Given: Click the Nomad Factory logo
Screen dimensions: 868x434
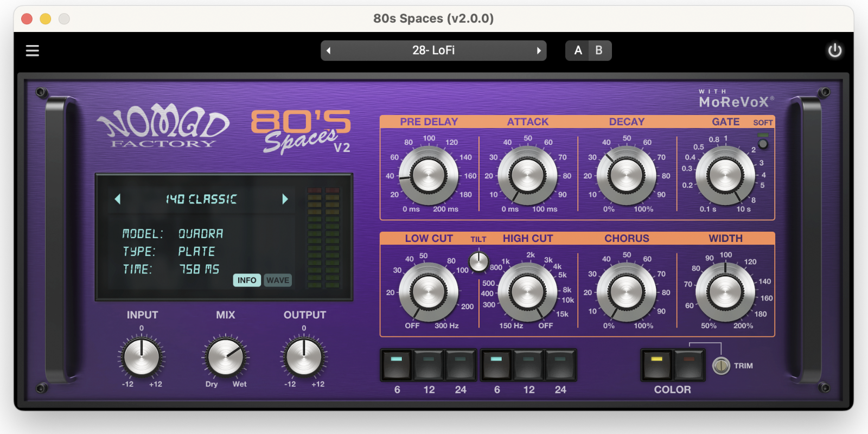Looking at the screenshot, I should [163, 127].
